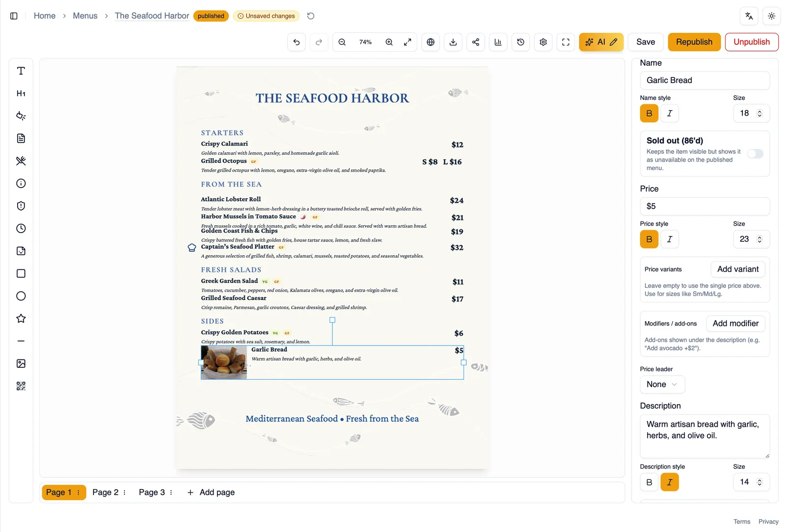The image size is (787, 532).
Task: Toggle italic for Description style
Action: tap(669, 482)
